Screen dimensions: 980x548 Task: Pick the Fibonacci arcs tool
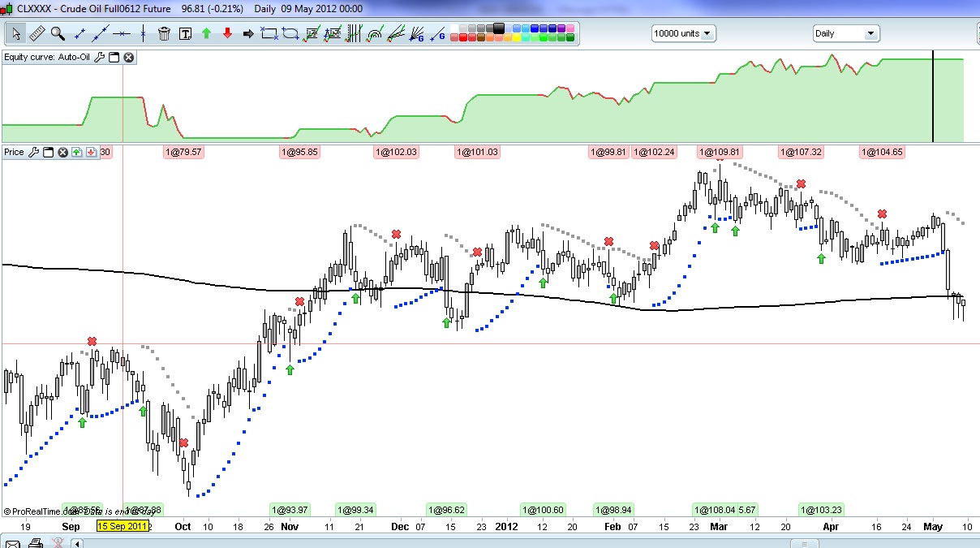[x=375, y=33]
